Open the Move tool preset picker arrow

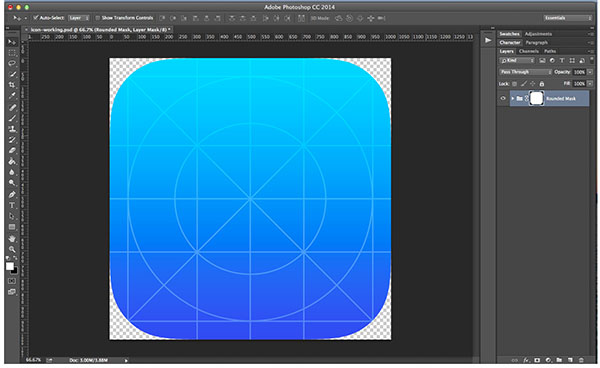pos(26,18)
